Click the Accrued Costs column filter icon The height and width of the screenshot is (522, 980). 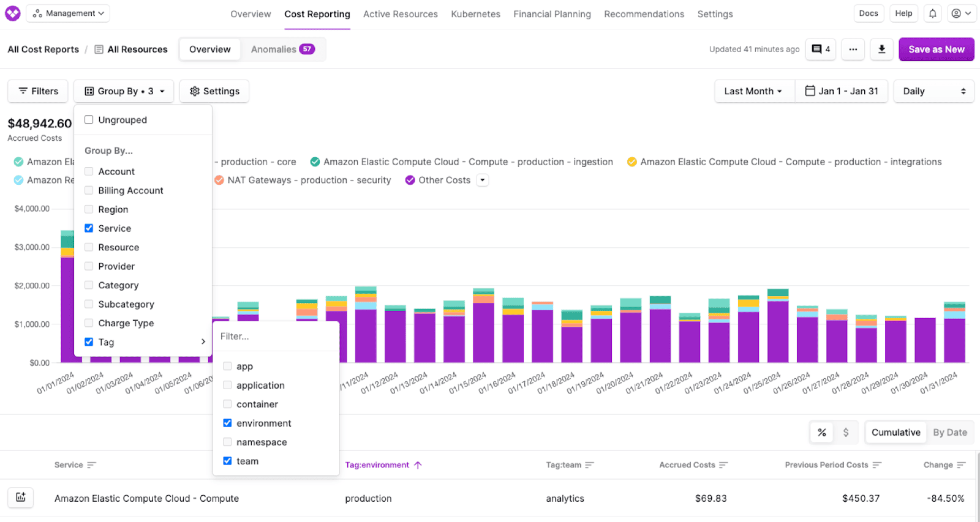coord(723,465)
